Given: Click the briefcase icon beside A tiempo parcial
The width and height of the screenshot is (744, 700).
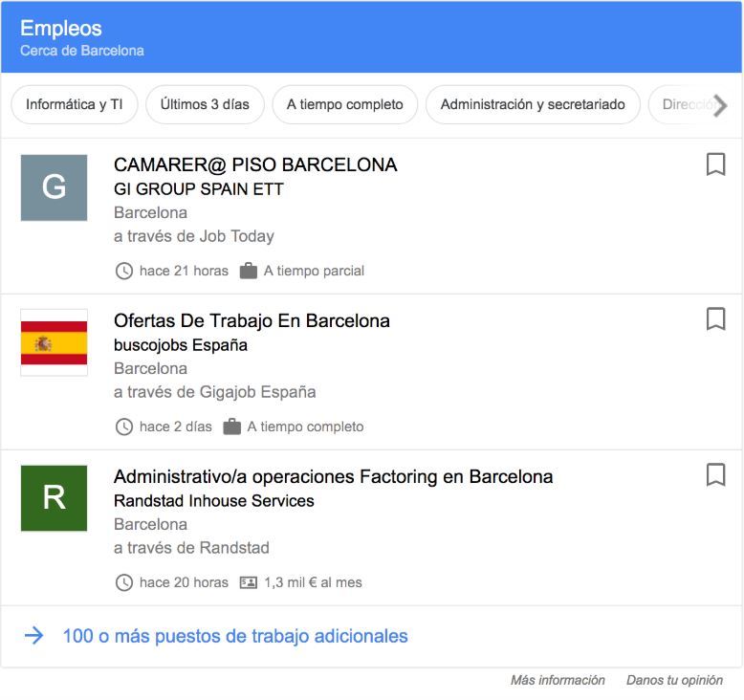Looking at the screenshot, I should click(x=248, y=271).
